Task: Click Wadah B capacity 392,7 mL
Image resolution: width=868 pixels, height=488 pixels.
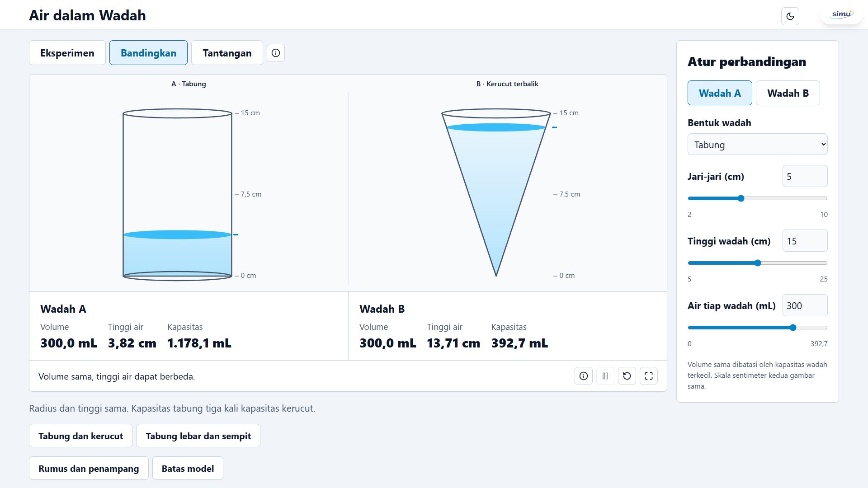Action: click(519, 343)
